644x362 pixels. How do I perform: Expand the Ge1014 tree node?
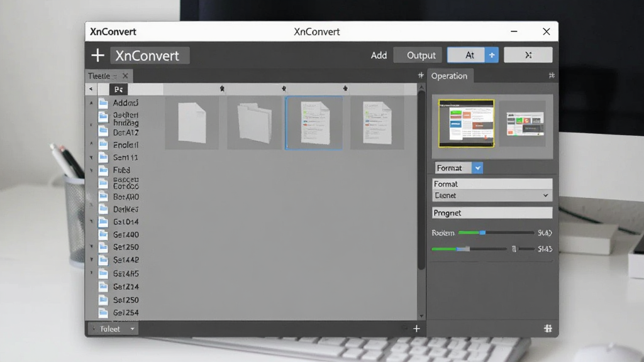[x=91, y=222]
